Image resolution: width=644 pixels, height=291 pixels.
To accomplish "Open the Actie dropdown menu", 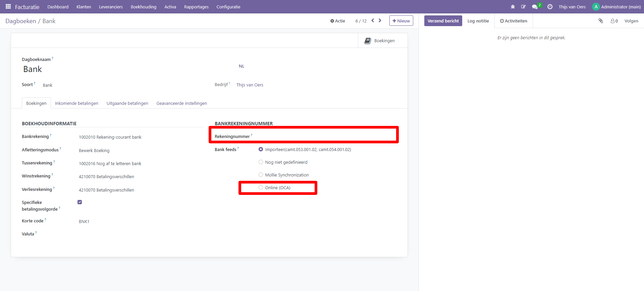I will 337,21.
